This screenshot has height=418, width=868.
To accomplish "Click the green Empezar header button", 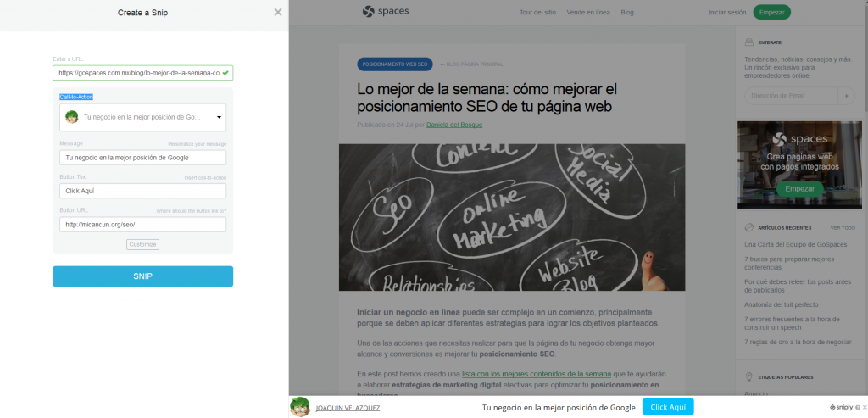I will tap(771, 12).
